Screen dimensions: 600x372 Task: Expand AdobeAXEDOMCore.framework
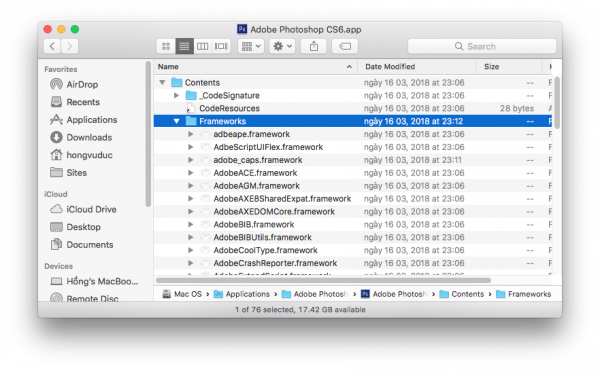(x=191, y=212)
